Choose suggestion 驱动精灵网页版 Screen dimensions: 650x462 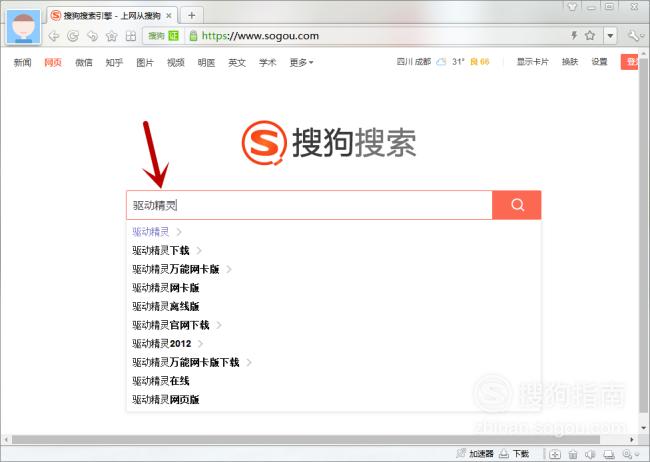pos(166,400)
